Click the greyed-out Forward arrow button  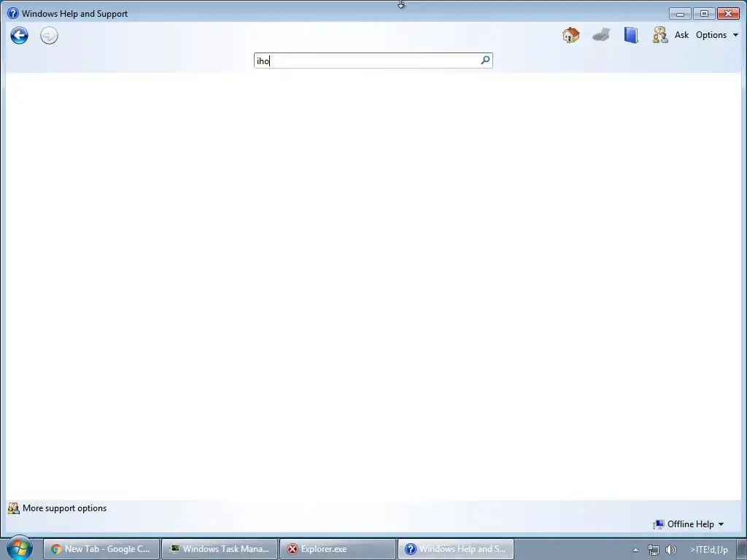49,35
